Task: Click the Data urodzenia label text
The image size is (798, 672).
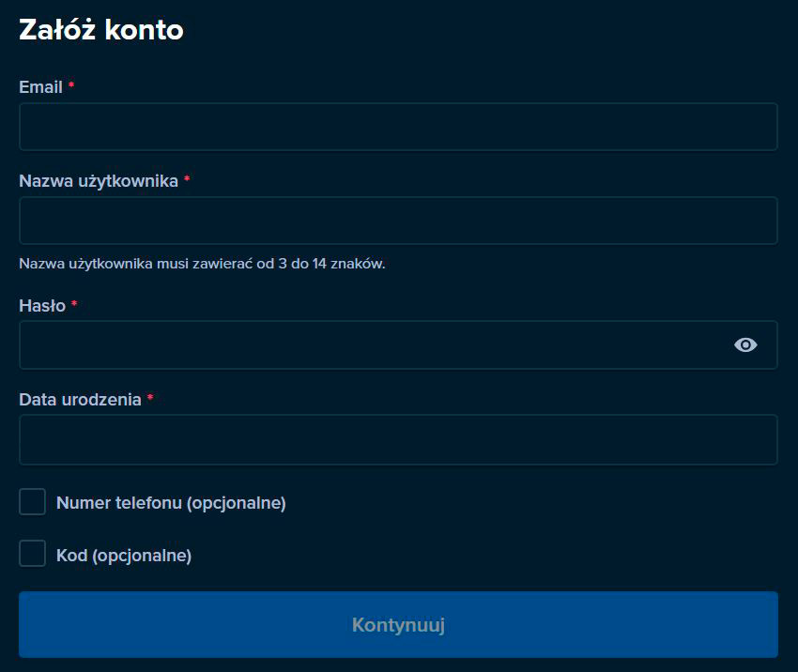Action: point(81,399)
